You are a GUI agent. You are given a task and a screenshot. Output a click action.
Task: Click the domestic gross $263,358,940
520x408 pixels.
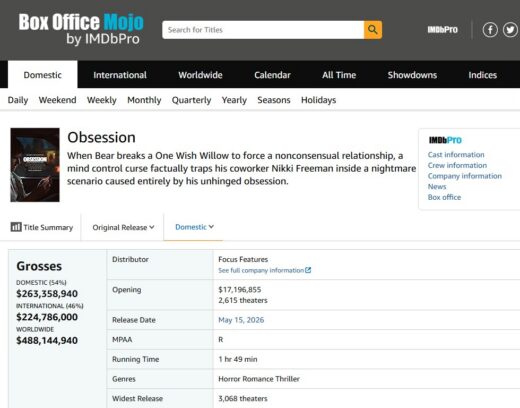click(x=47, y=294)
